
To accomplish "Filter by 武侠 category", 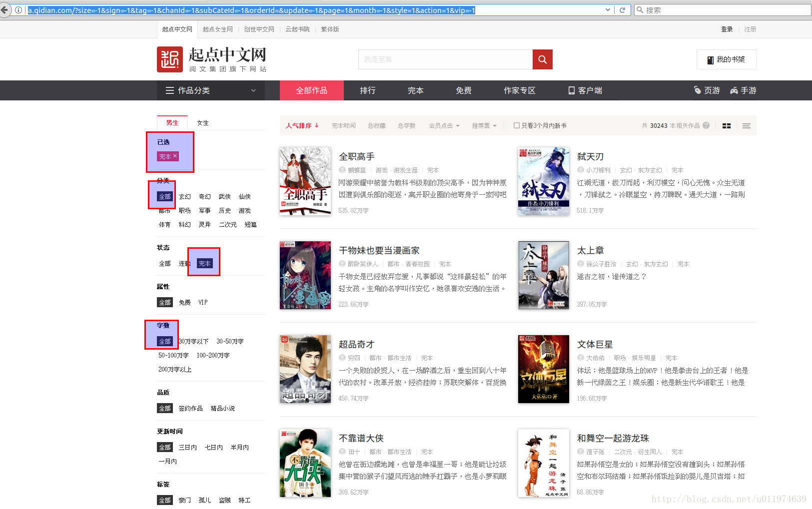I will click(225, 197).
